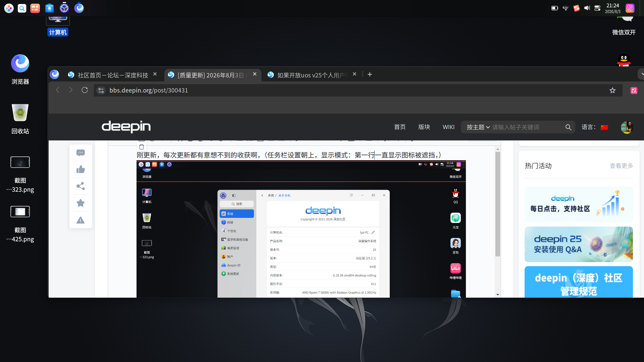
Task: Change language via the Chinese flag
Action: (x=604, y=127)
